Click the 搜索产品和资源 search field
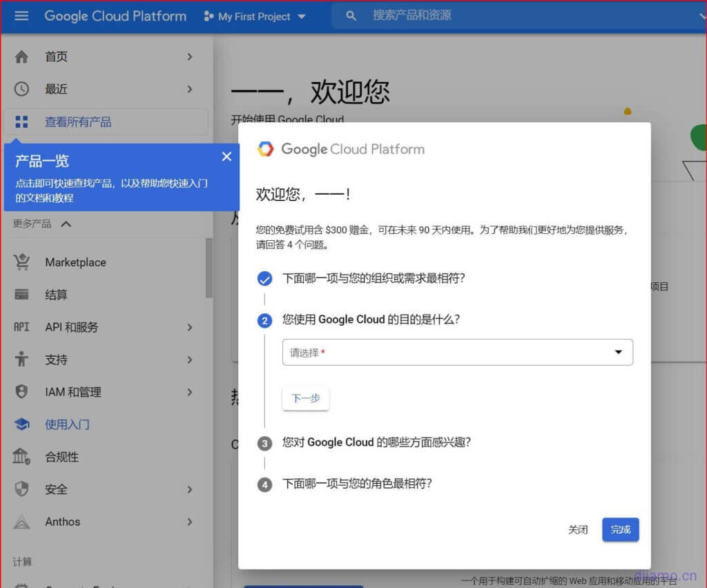Screen dimensions: 707x588 483,15
